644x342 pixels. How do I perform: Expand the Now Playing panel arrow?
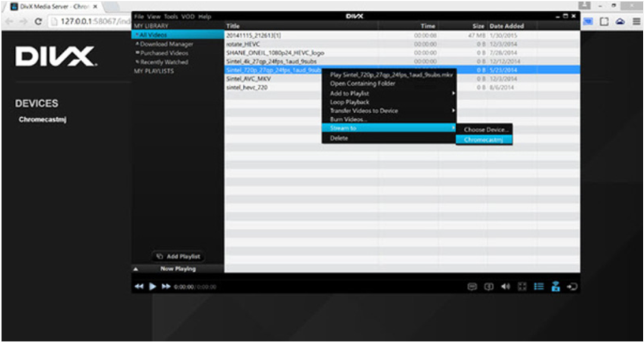(136, 269)
